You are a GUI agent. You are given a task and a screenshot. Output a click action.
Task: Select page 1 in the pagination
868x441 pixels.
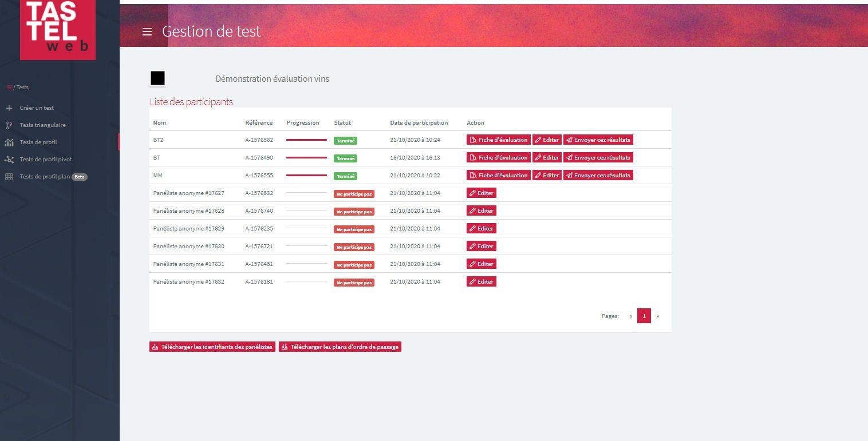click(644, 315)
